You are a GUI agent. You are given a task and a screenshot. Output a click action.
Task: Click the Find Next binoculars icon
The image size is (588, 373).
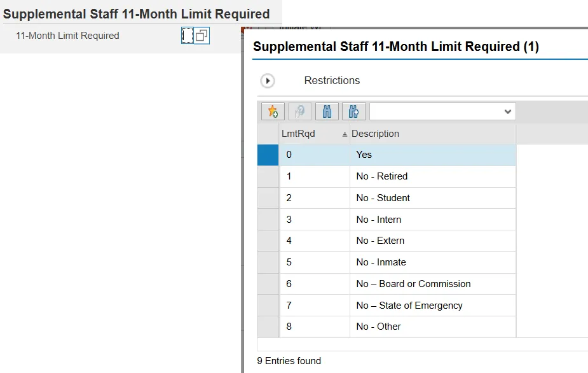pos(354,111)
